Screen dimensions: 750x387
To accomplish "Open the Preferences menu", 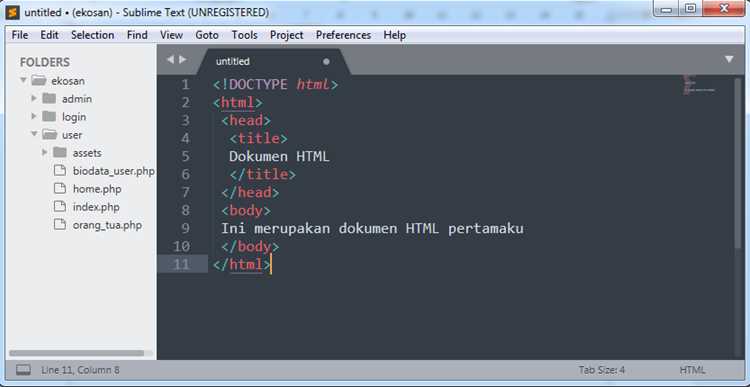I will 343,35.
